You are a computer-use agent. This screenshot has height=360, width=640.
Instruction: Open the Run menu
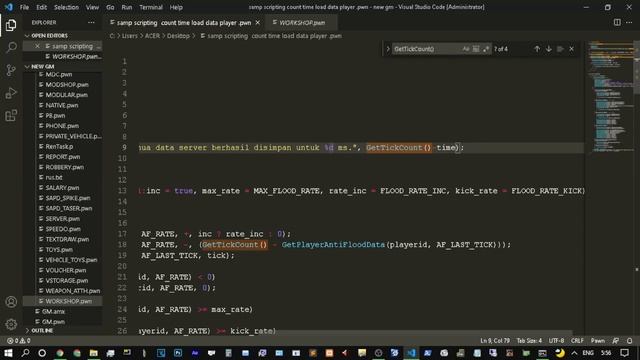click(127, 7)
